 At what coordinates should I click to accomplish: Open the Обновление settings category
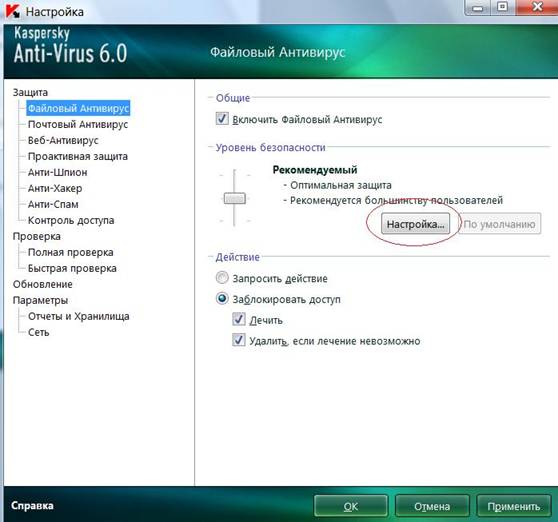point(43,285)
